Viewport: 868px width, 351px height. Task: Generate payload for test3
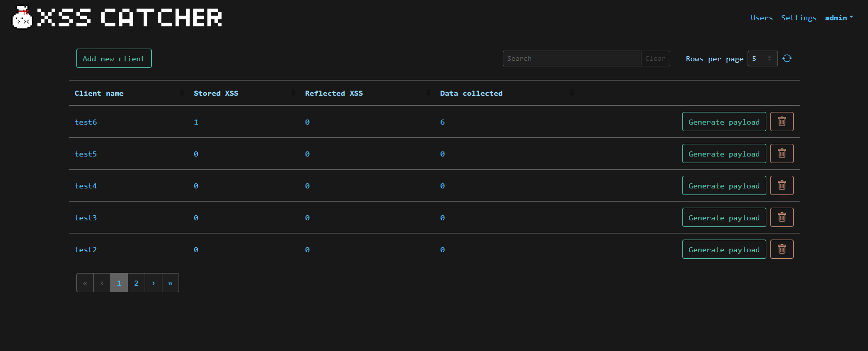724,217
